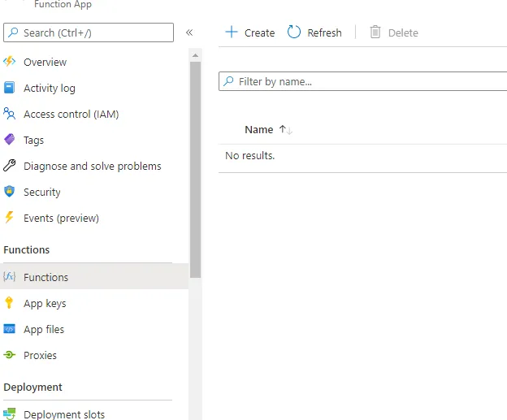This screenshot has width=507, height=420.
Task: Open the Functions menu item
Action: [46, 277]
